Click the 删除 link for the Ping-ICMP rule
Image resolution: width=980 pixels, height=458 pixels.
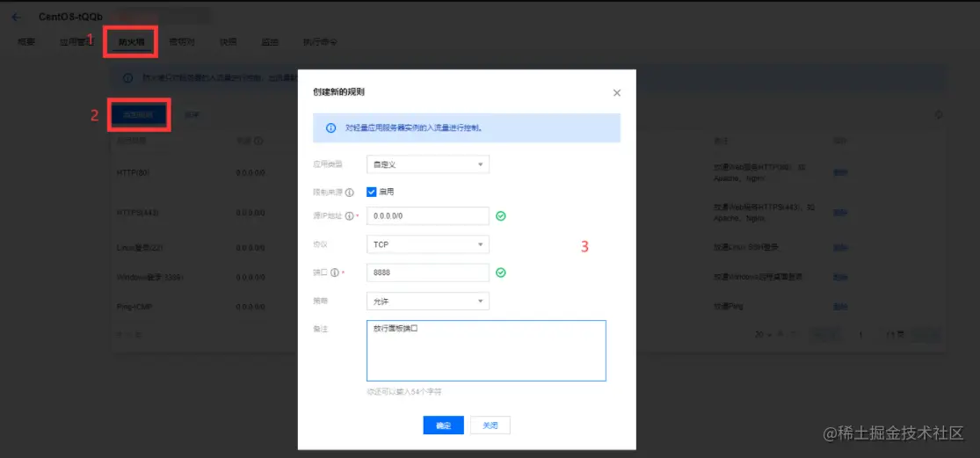pos(840,307)
